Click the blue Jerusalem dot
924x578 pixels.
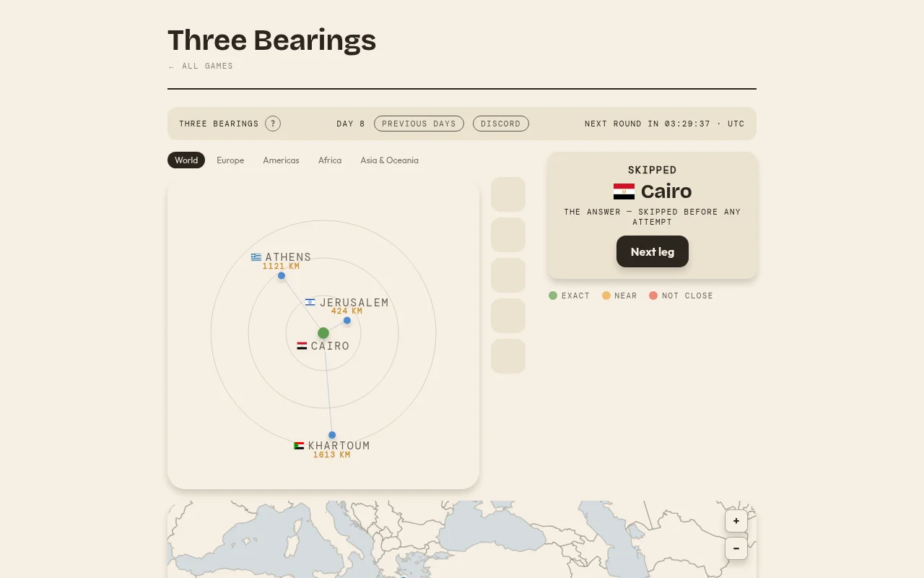click(x=347, y=320)
